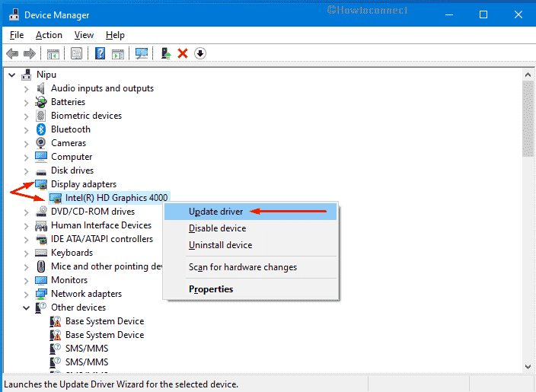
Task: Expand the Disk drives chevron
Action: click(27, 171)
